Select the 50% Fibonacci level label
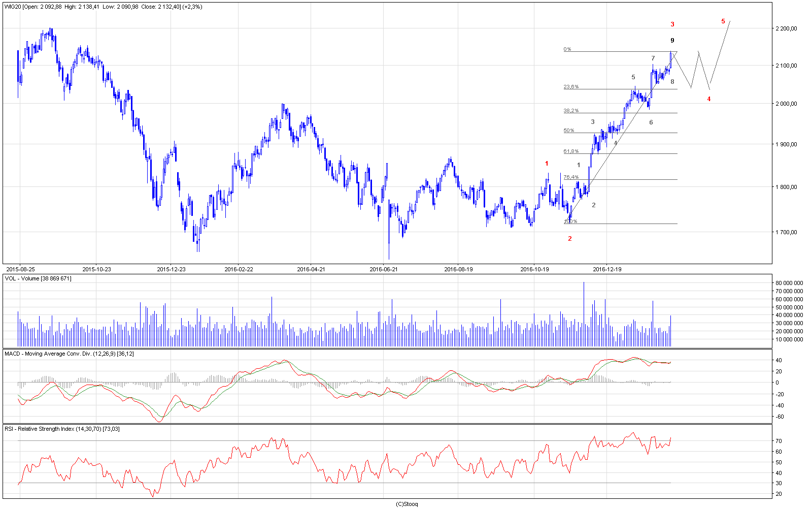812x508 pixels. click(x=569, y=131)
